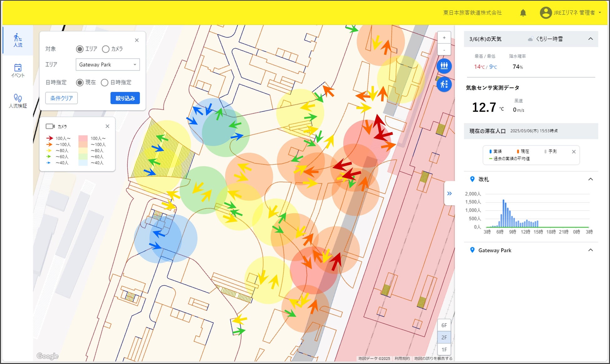Choose the 日時指定 radio option
This screenshot has height=364, width=610.
(104, 82)
